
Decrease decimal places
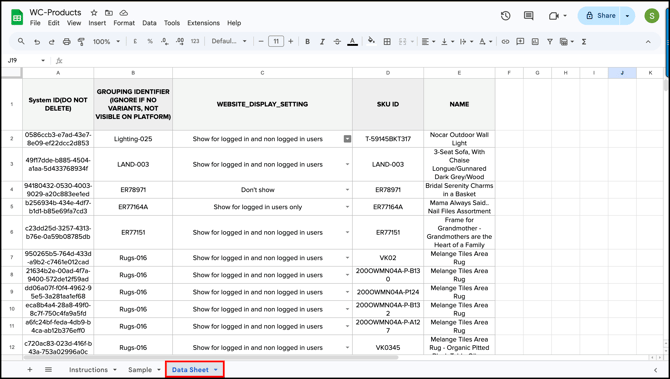pyautogui.click(x=165, y=41)
